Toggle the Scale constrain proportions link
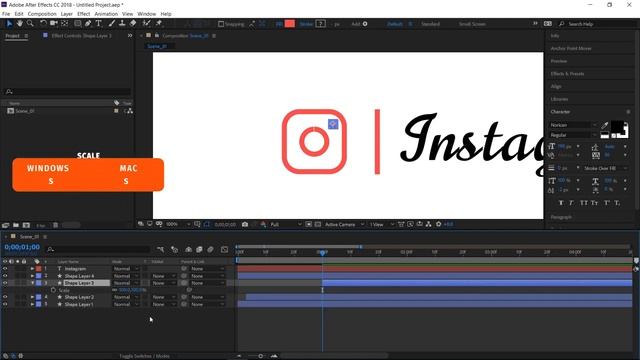Viewport: 640px width, 360px height. pyautogui.click(x=115, y=290)
